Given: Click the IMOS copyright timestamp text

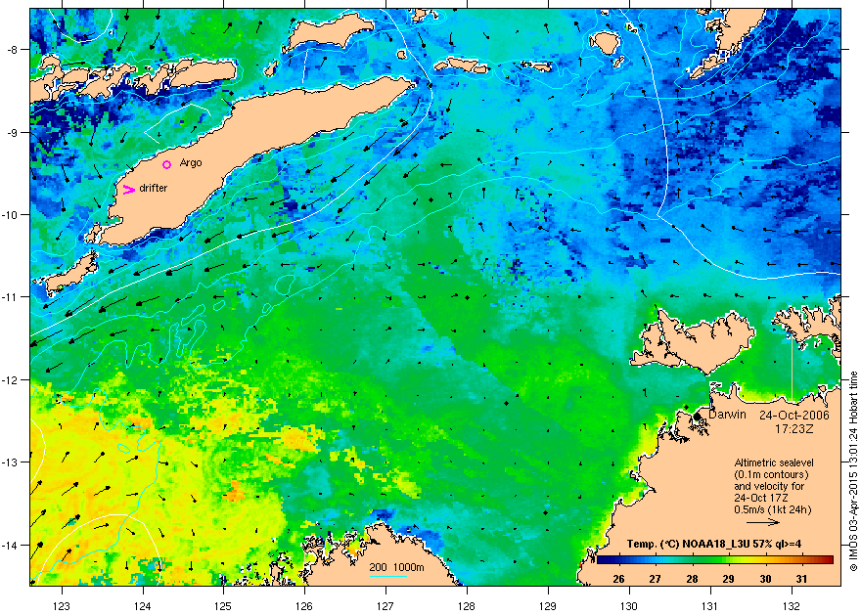Looking at the screenshot, I should 853,471.
